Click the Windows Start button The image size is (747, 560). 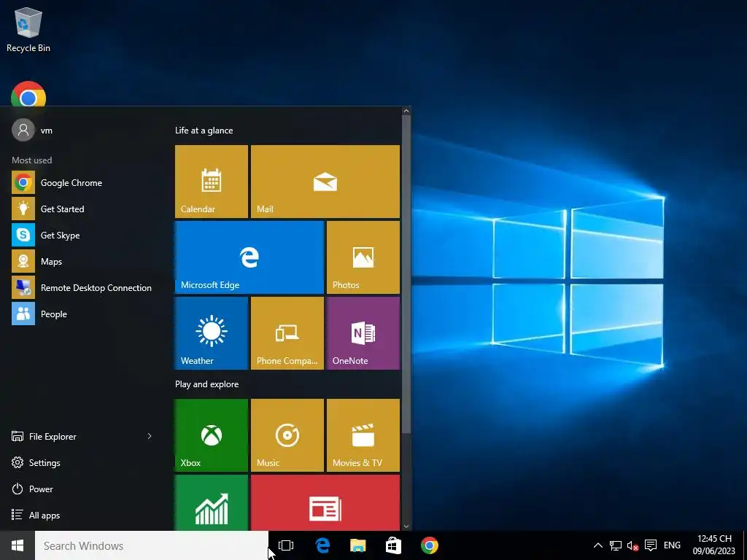[x=18, y=545]
